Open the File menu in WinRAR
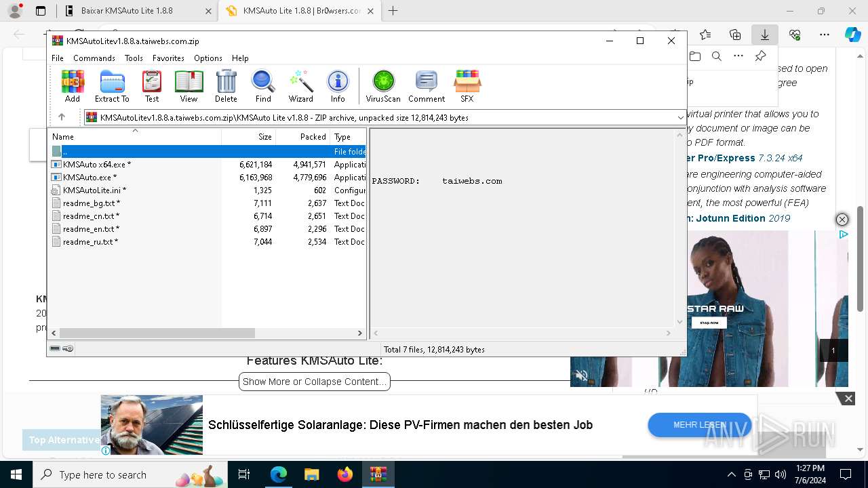The image size is (868, 488). tap(58, 58)
